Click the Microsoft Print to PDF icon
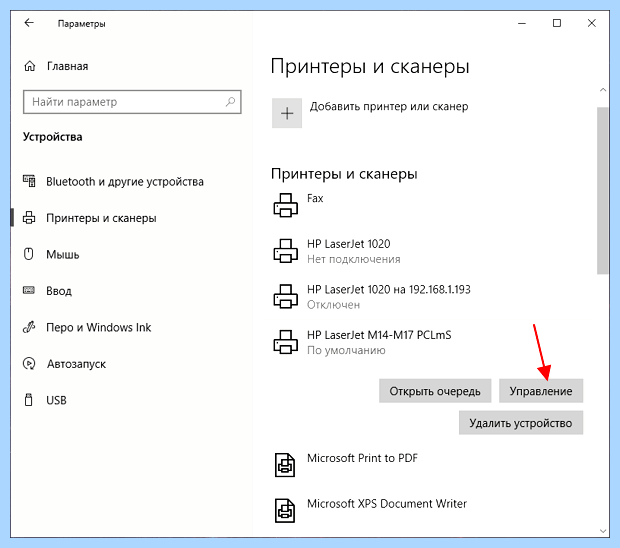The image size is (620, 548). pos(285,465)
